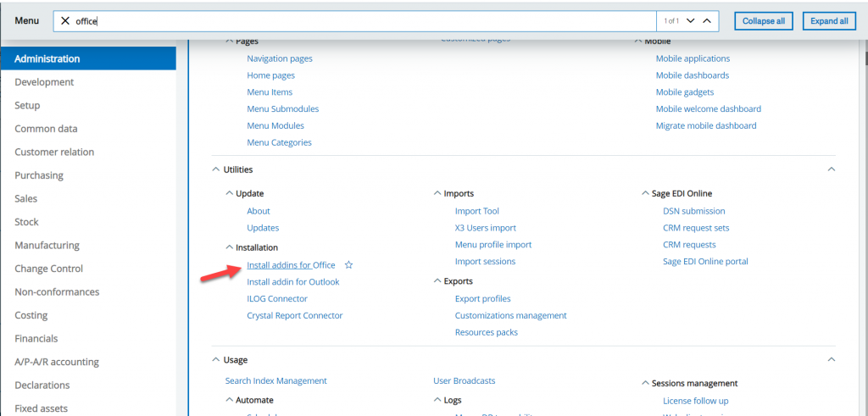
Task: Open the User Broadcasts link
Action: tap(465, 380)
